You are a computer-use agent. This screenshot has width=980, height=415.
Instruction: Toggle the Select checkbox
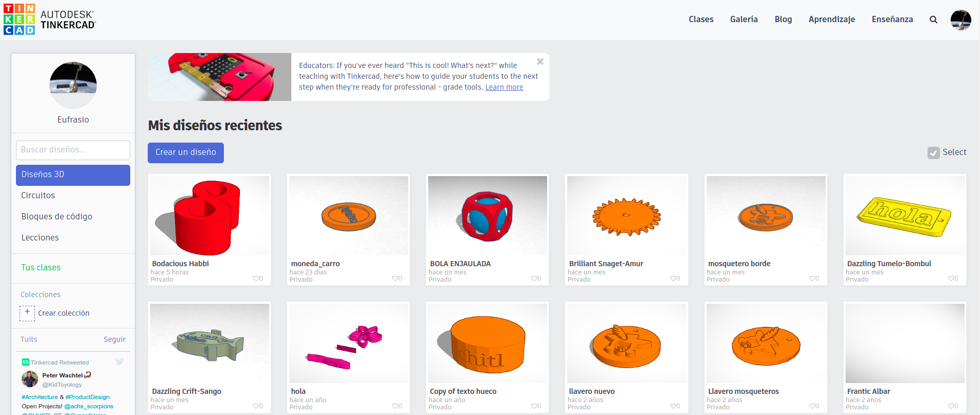pyautogui.click(x=933, y=152)
